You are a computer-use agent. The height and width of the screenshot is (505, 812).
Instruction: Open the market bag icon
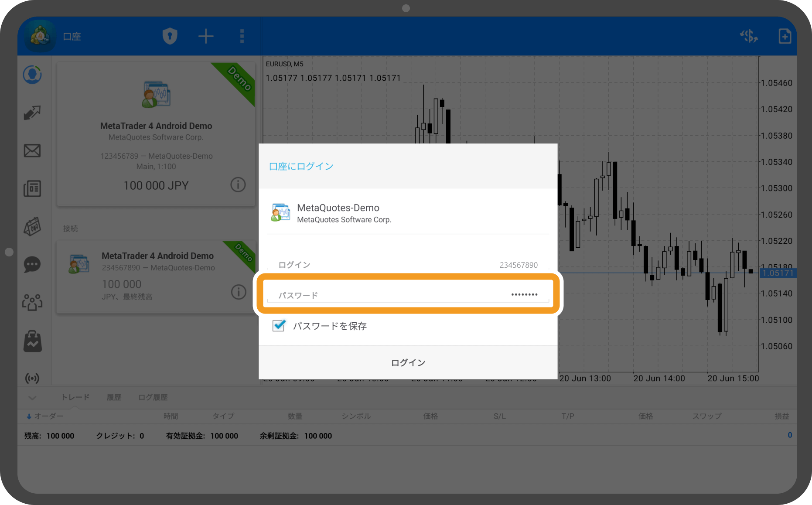32,341
